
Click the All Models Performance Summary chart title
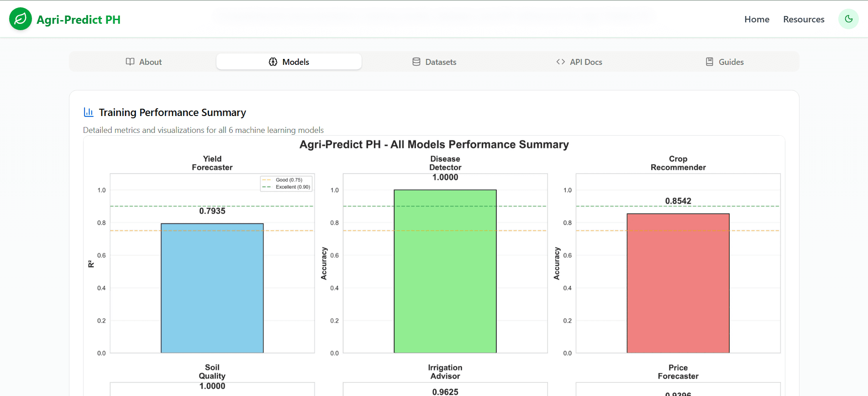pos(434,144)
